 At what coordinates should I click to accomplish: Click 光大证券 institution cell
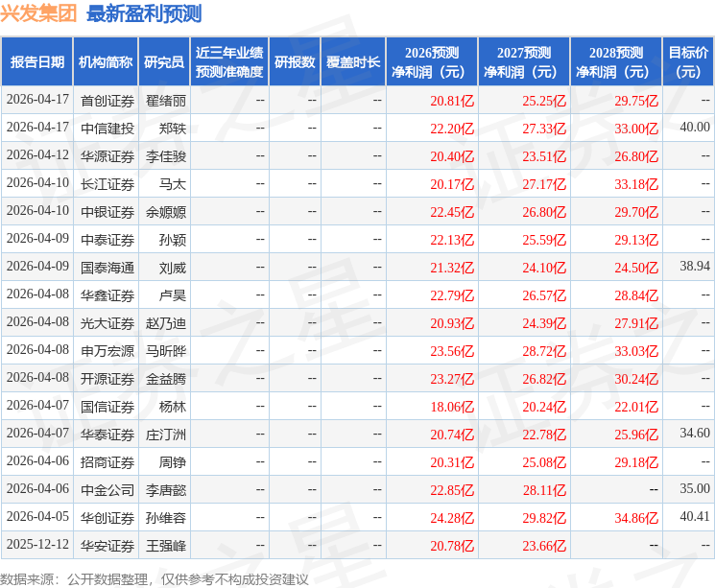[107, 323]
